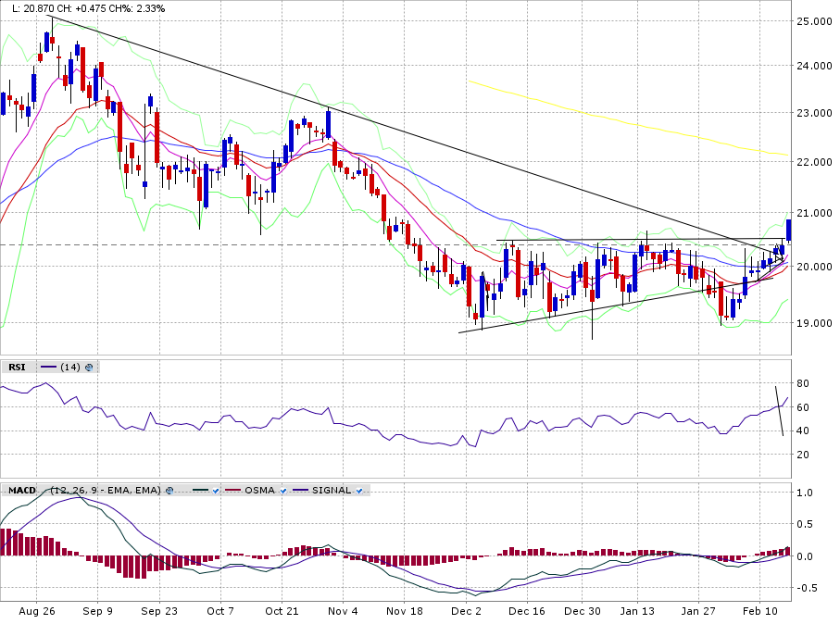The height and width of the screenshot is (624, 840).
Task: Open MACD indicator settings icon
Action: 169,491
